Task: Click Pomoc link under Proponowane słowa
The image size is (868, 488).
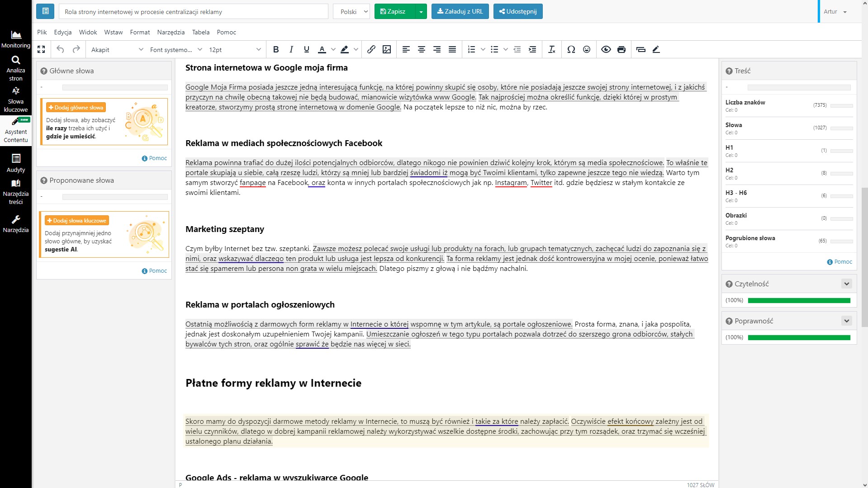Action: [154, 271]
